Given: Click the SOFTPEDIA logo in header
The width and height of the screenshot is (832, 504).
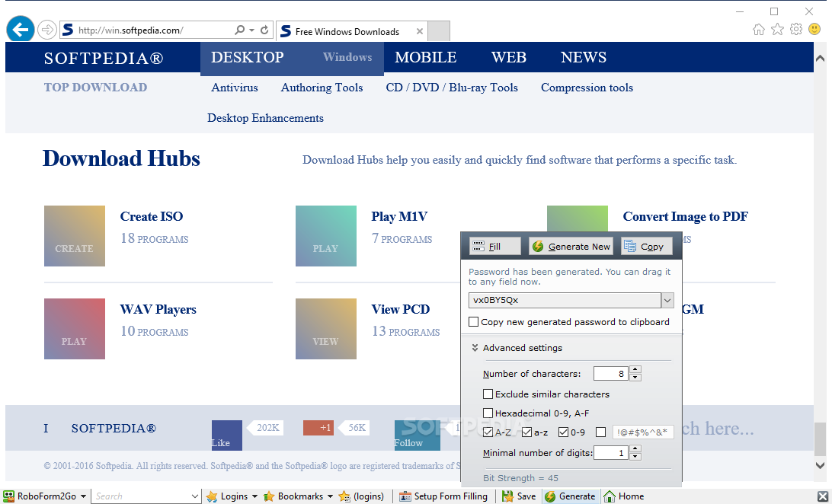Looking at the screenshot, I should (104, 58).
